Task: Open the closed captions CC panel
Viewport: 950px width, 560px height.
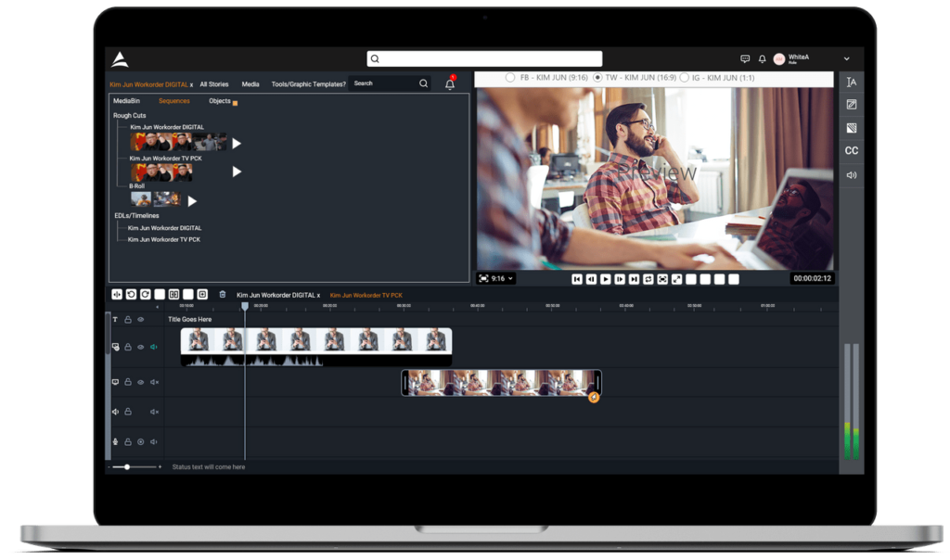Action: [x=851, y=151]
